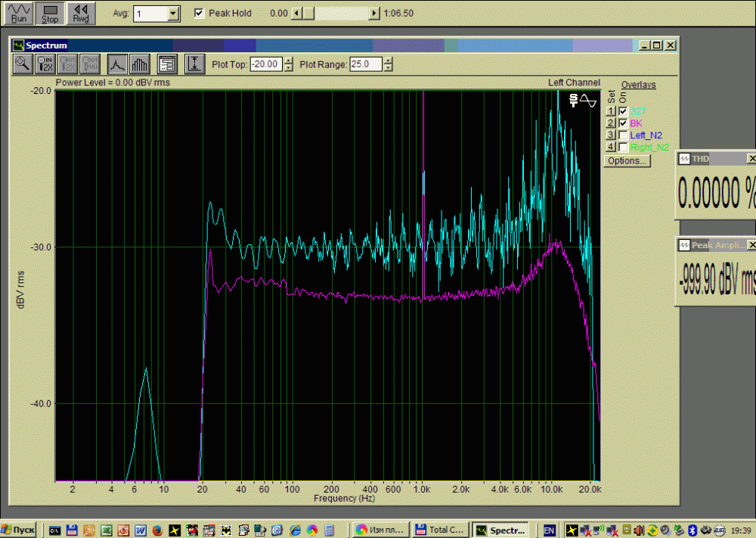Decrease Plot Range with down arrow
The height and width of the screenshot is (538, 756).
tap(388, 68)
